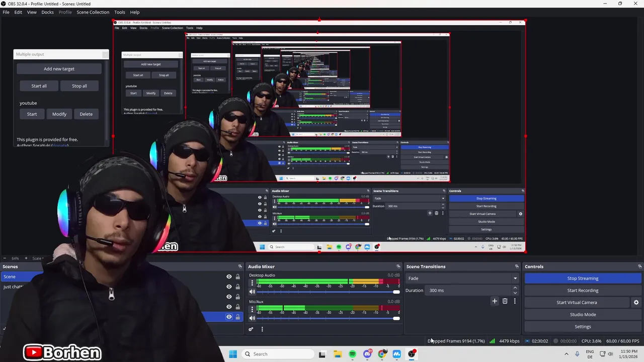Screen dimensions: 644x362
Task: Open Mic/Aux options three-dot menu
Action: [x=253, y=310]
